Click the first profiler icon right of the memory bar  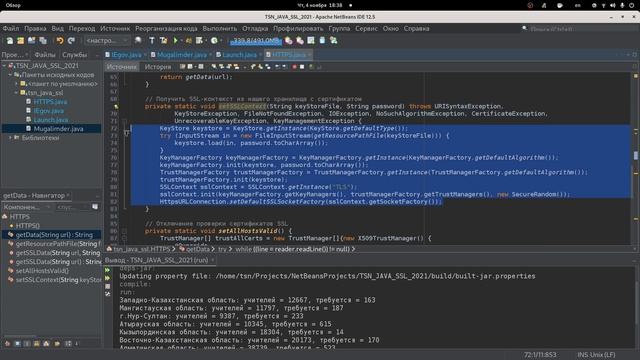(289, 40)
